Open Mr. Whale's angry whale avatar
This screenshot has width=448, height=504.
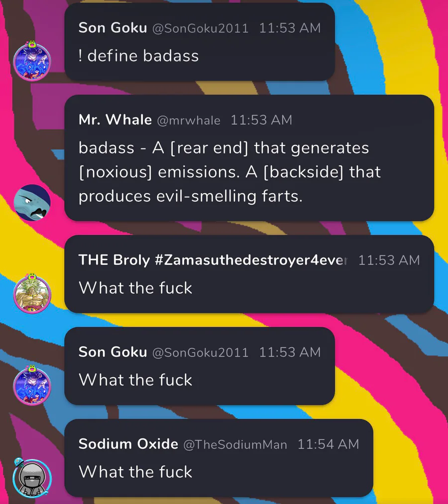32,203
